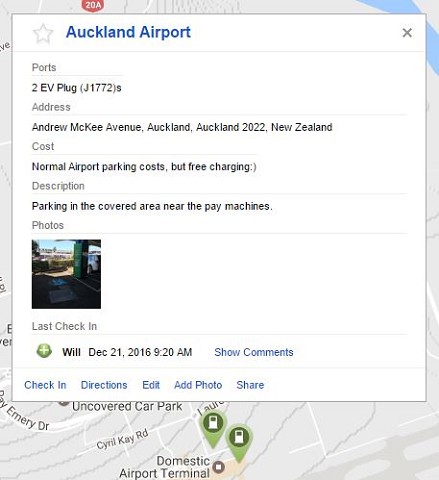
Task: Click the Check In link
Action: click(x=45, y=385)
